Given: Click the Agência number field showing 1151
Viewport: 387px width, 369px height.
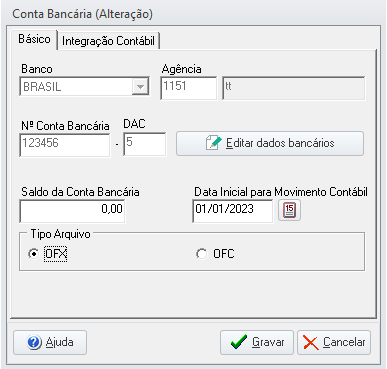Looking at the screenshot, I should point(189,88).
